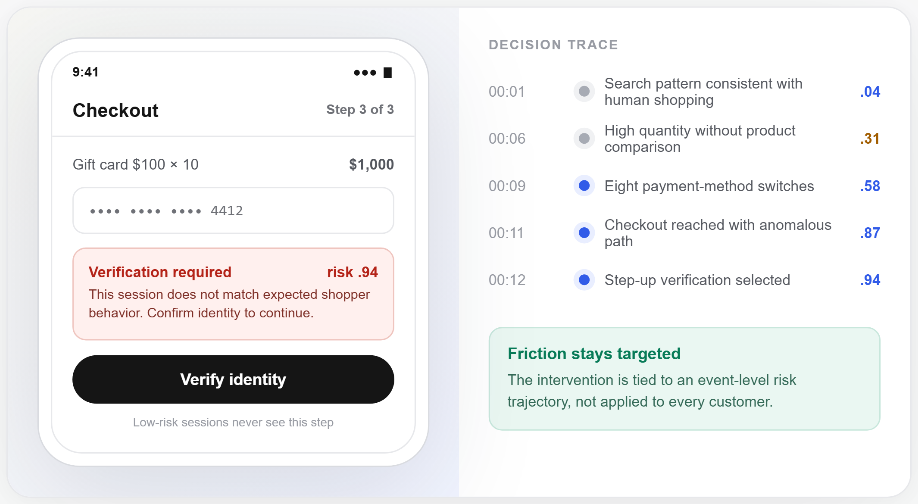Focus the card number field ending 4412
This screenshot has width=918, height=504.
[233, 211]
